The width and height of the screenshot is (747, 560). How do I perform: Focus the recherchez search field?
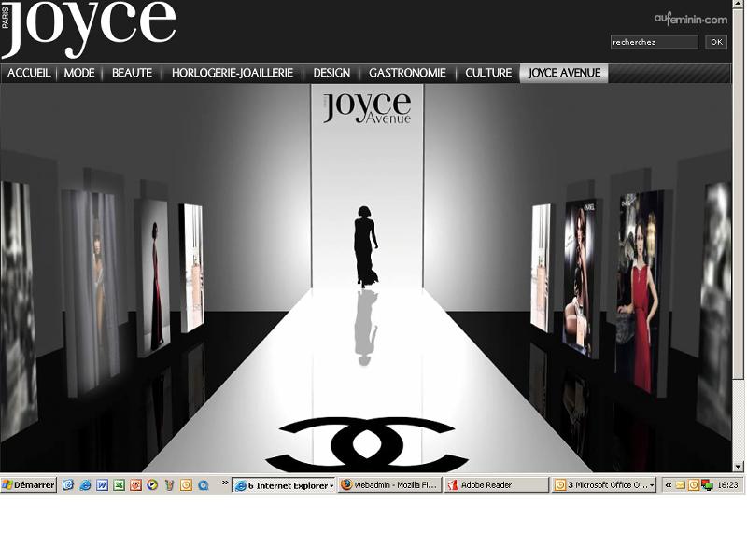tap(655, 42)
